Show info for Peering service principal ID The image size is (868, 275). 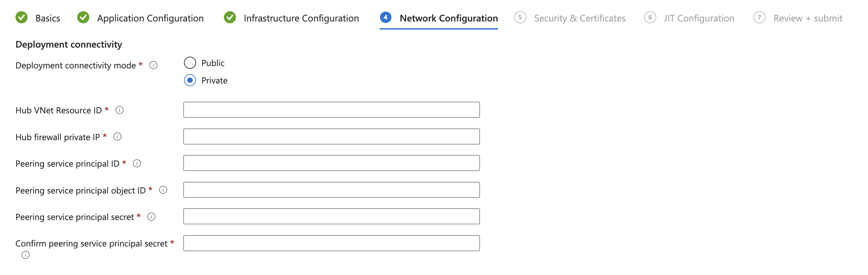click(x=137, y=163)
